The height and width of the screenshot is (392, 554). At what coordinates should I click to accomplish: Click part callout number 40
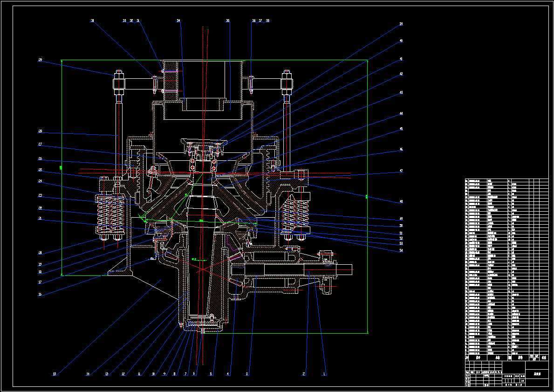(x=401, y=41)
